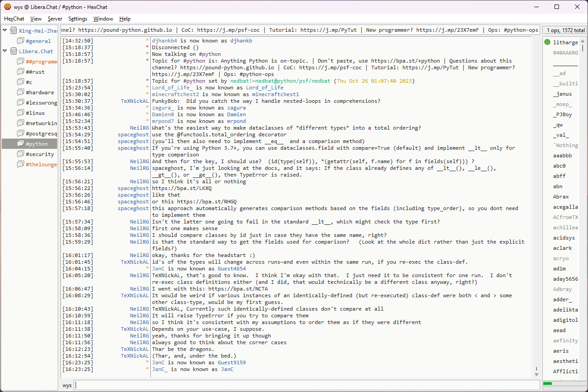The image size is (588, 392).
Task: Open the Settings menu
Action: (78, 19)
